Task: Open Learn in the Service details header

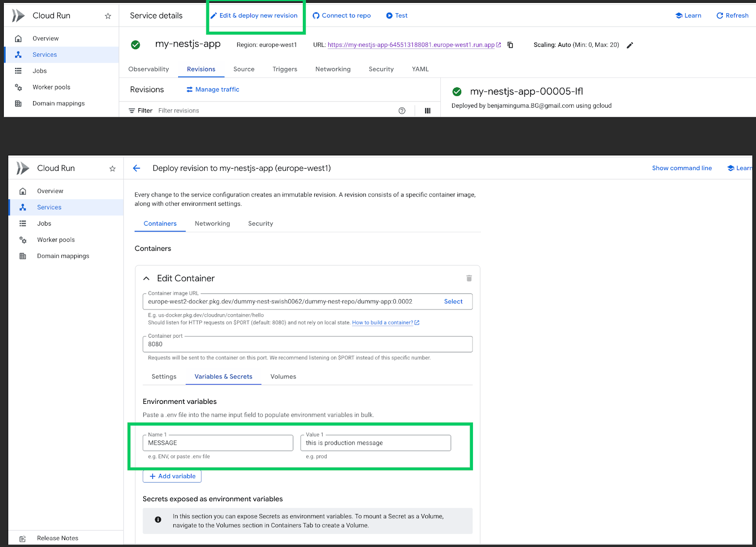Action: point(688,16)
